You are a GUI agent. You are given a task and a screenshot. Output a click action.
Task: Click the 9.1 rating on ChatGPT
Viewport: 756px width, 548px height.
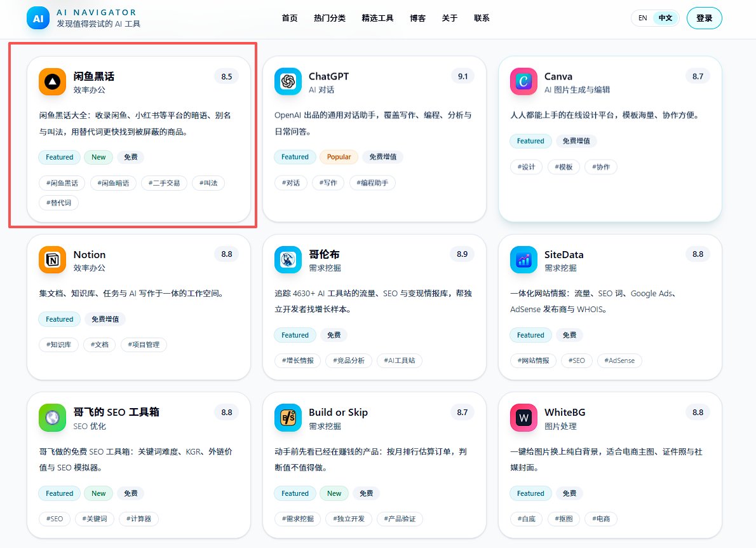[463, 76]
